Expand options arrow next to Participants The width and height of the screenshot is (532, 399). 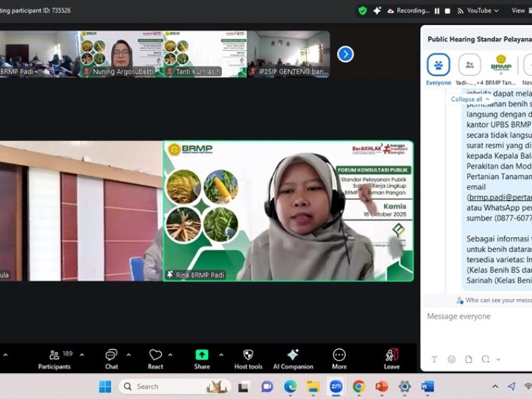pyautogui.click(x=82, y=355)
